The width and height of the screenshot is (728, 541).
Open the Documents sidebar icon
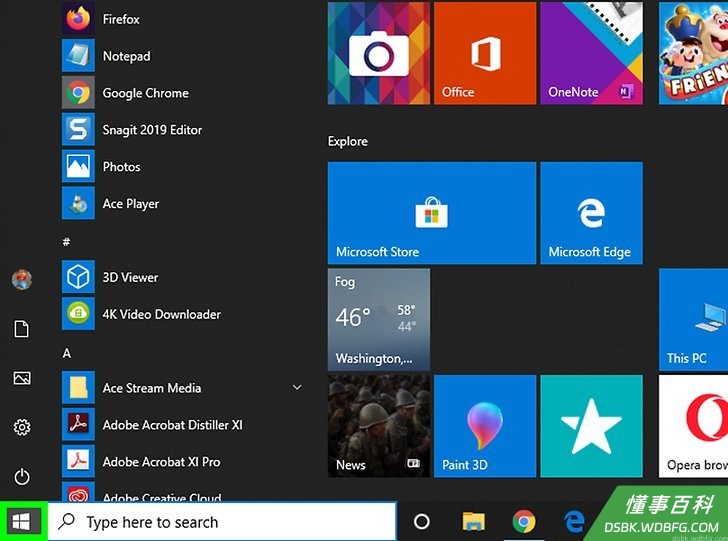[22, 329]
